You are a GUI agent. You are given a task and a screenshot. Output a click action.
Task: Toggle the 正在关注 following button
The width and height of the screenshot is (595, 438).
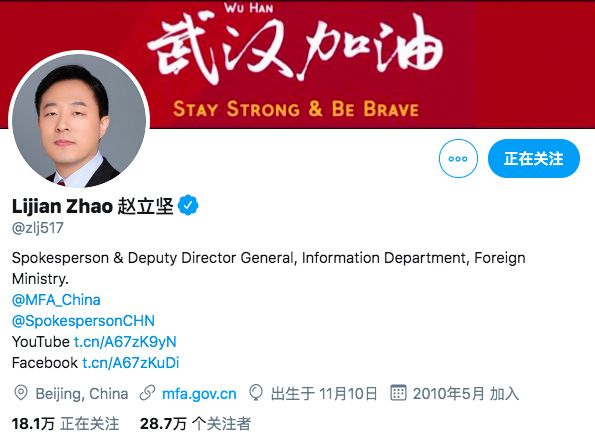coord(534,159)
